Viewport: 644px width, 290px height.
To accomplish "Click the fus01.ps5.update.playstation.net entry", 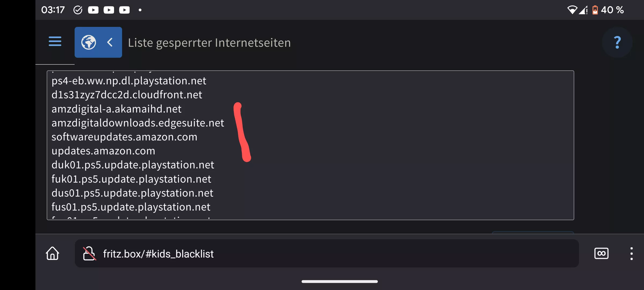I will [131, 207].
